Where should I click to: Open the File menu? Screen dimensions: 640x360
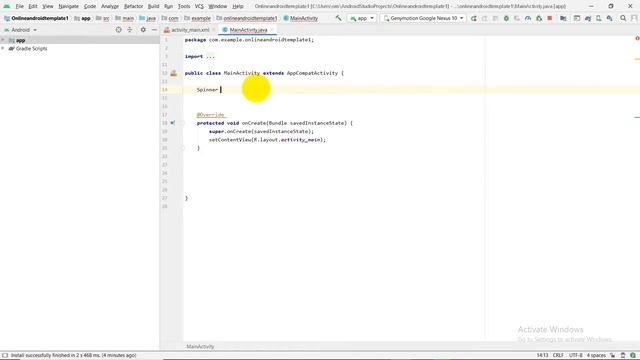[x=19, y=6]
